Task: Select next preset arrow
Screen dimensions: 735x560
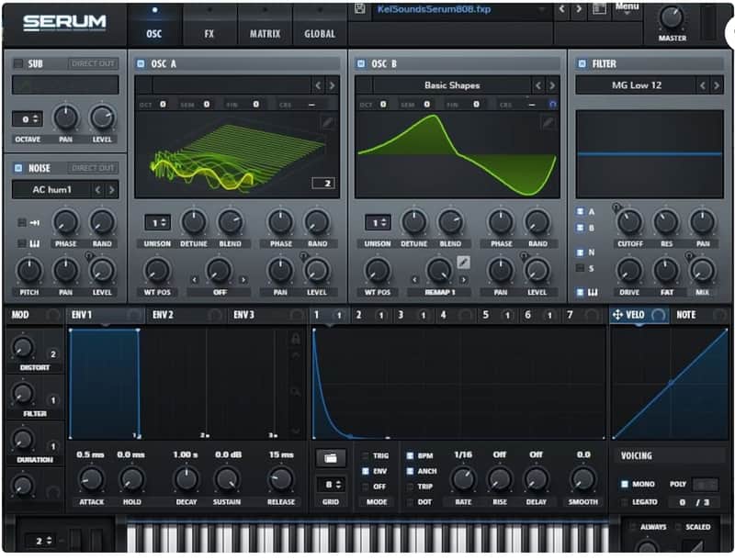Action: [579, 9]
